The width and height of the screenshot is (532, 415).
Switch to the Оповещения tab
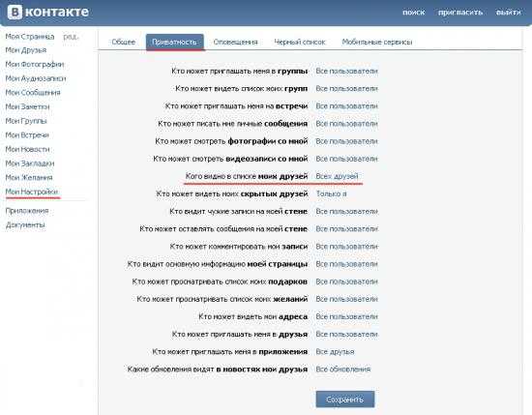(x=235, y=42)
